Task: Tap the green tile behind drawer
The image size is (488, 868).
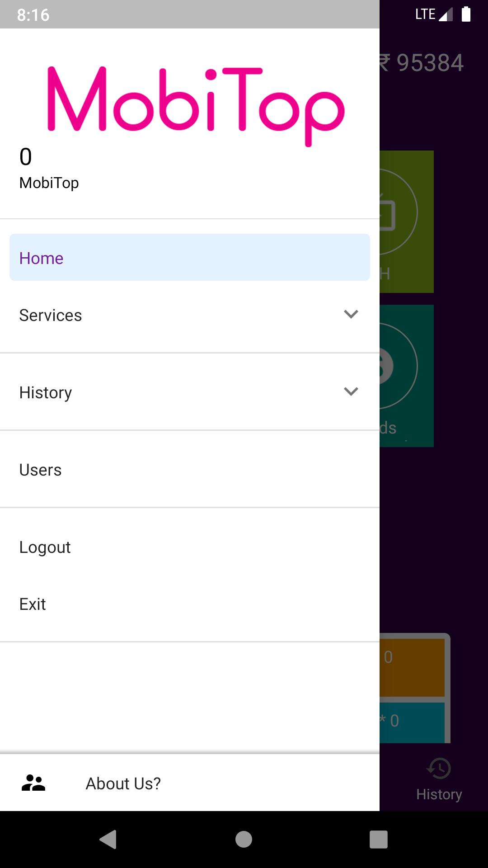Action: (x=407, y=222)
